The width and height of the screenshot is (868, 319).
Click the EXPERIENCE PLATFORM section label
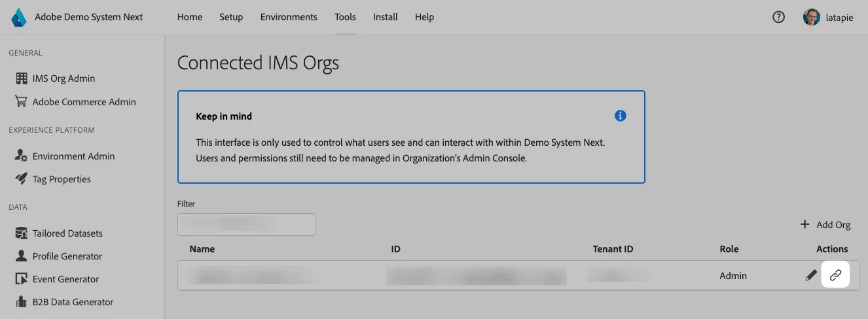click(52, 130)
